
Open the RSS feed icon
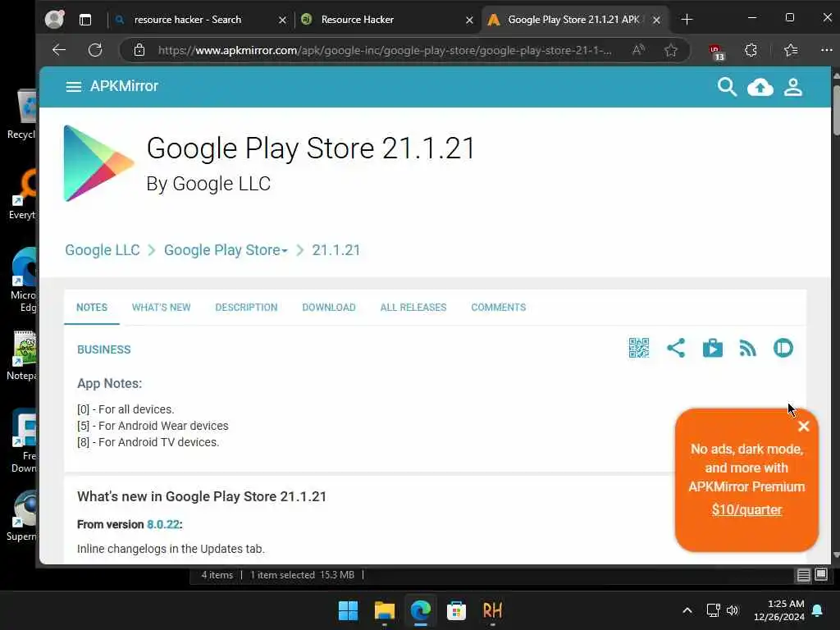[747, 348]
